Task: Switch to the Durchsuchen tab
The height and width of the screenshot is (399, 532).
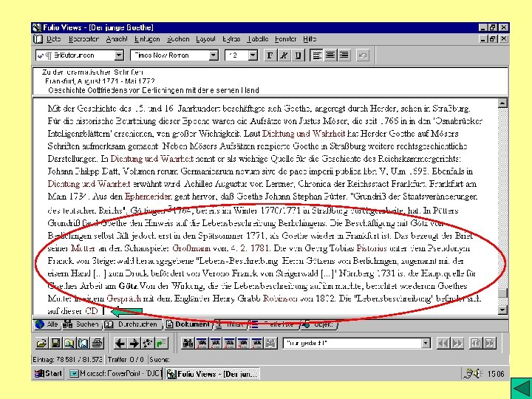Action: (x=133, y=324)
